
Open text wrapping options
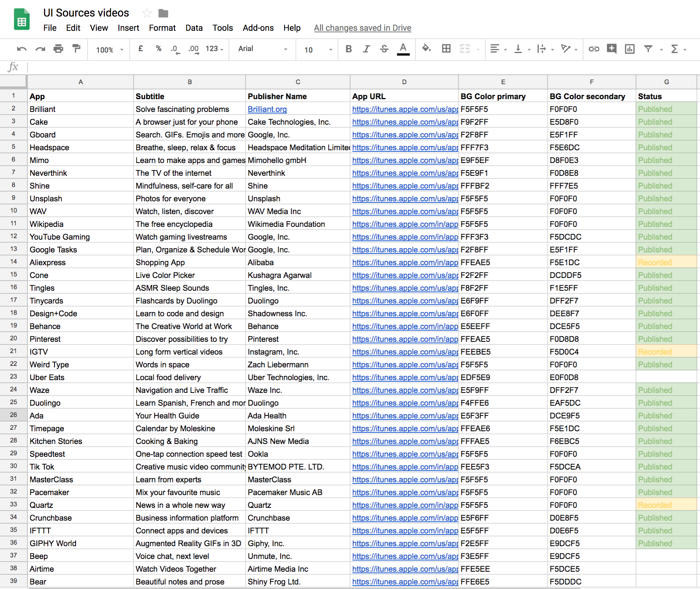[x=545, y=49]
